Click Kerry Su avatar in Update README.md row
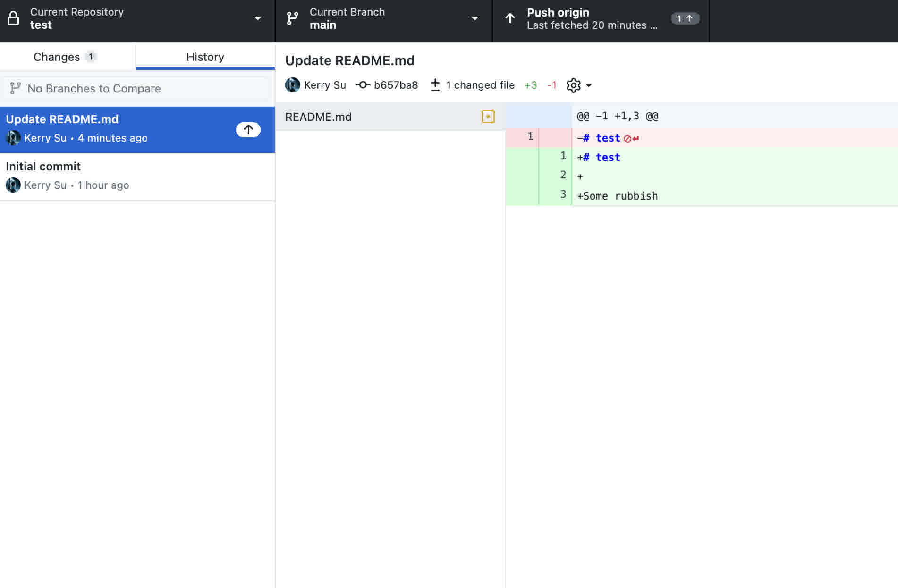 coord(13,138)
